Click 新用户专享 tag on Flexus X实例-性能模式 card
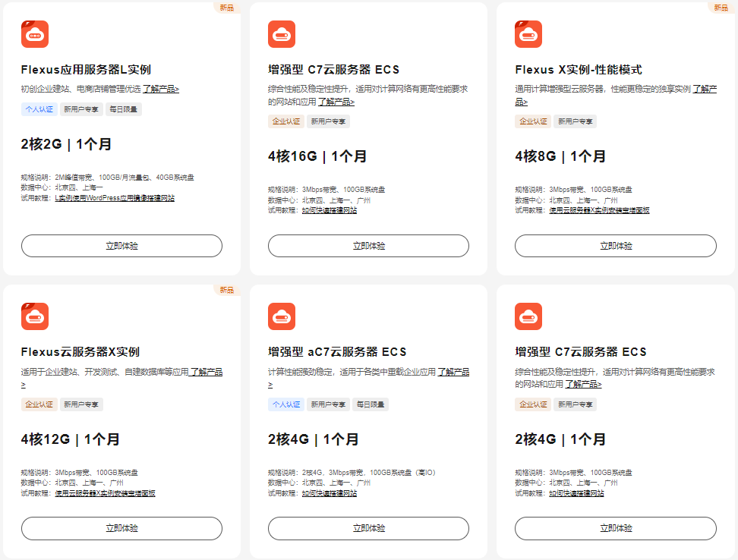 click(x=576, y=121)
